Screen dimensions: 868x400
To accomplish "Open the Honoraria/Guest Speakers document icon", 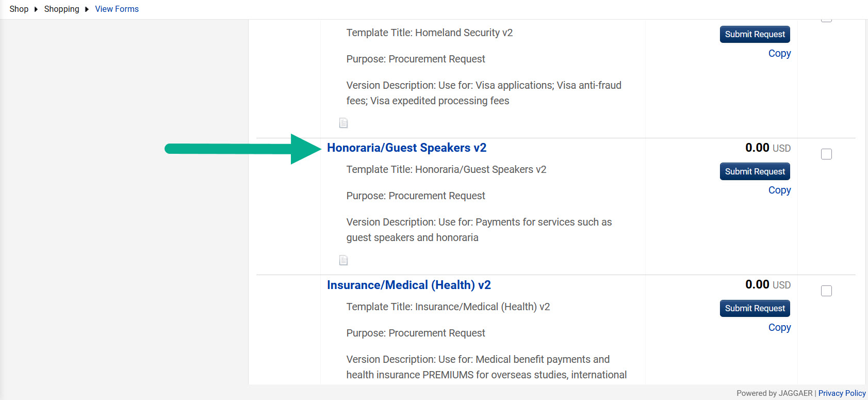I will coord(343,260).
